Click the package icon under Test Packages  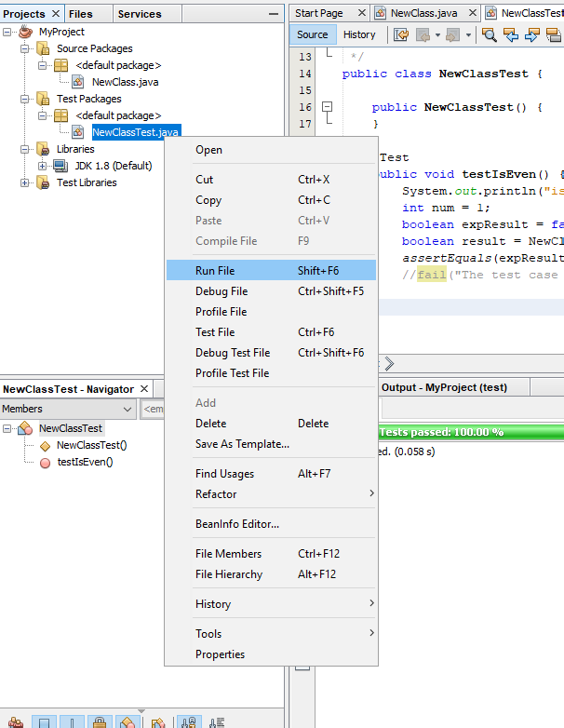point(60,115)
